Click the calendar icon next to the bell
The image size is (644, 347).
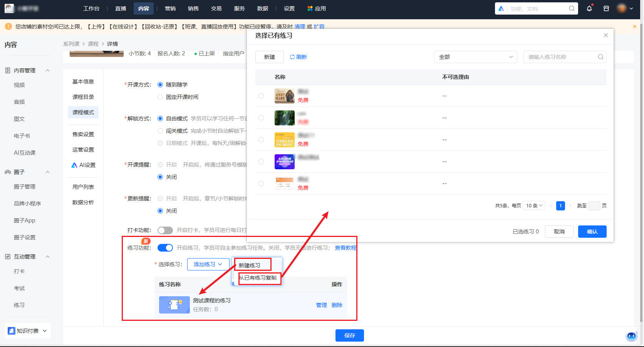coord(606,8)
